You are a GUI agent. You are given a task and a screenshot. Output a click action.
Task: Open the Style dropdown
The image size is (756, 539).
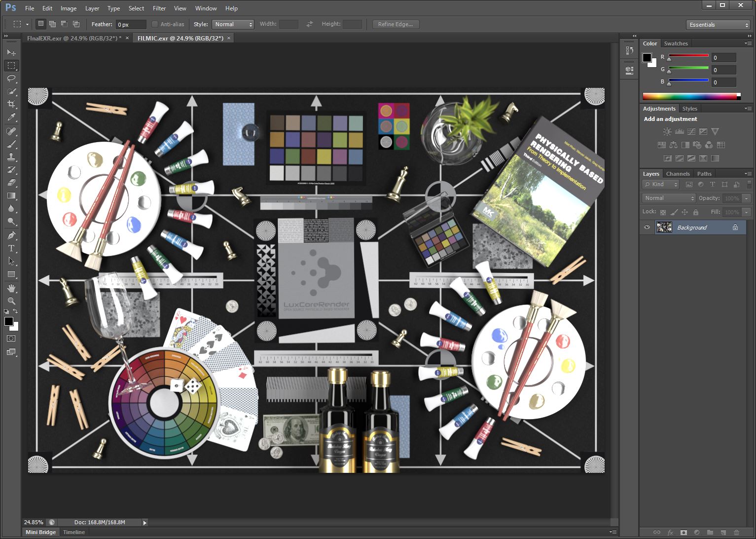[233, 24]
